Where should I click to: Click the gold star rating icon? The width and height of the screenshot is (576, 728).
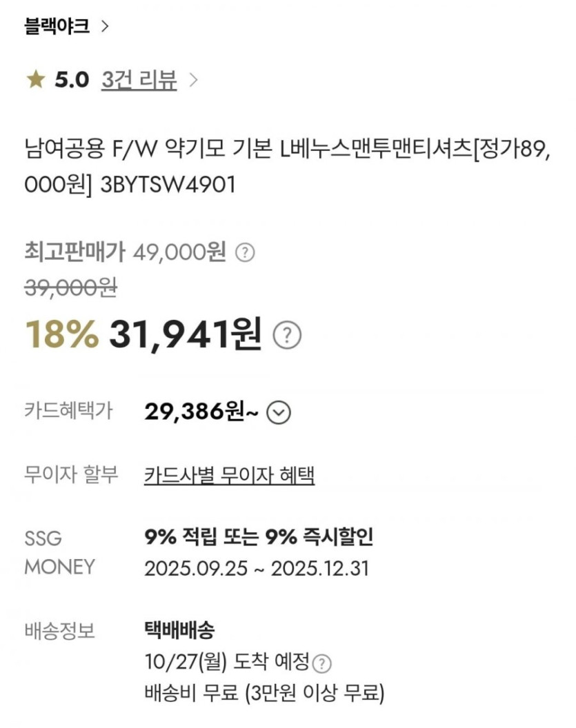(35, 81)
